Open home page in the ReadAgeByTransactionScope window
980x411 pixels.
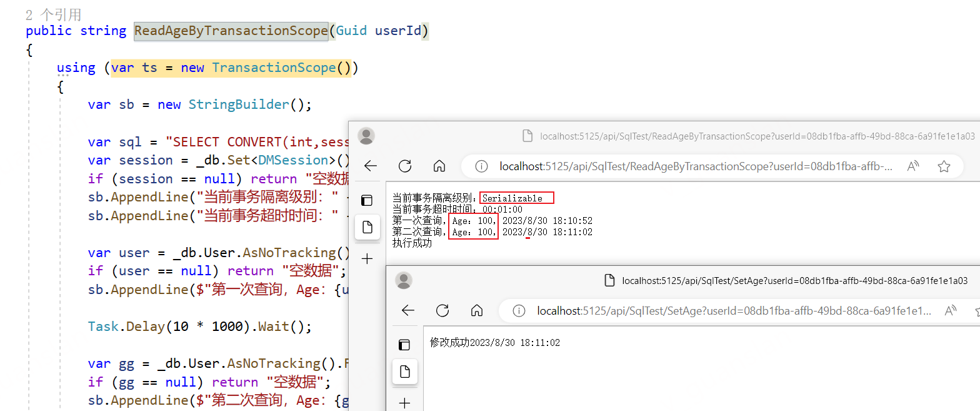(439, 166)
